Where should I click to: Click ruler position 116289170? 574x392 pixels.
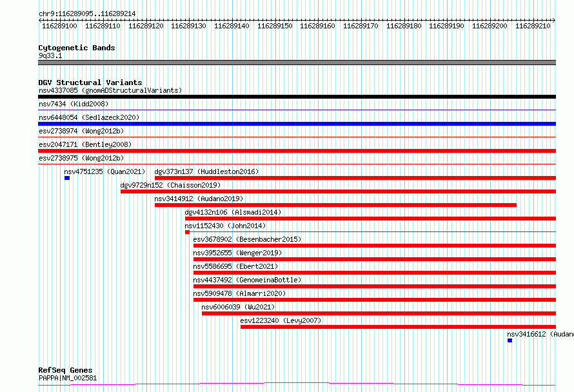361,26
